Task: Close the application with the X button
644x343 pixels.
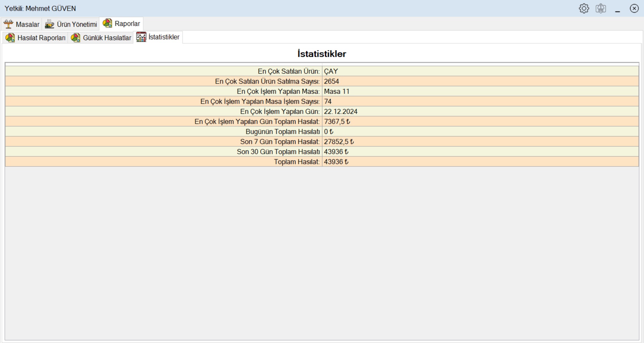Action: pyautogui.click(x=634, y=8)
